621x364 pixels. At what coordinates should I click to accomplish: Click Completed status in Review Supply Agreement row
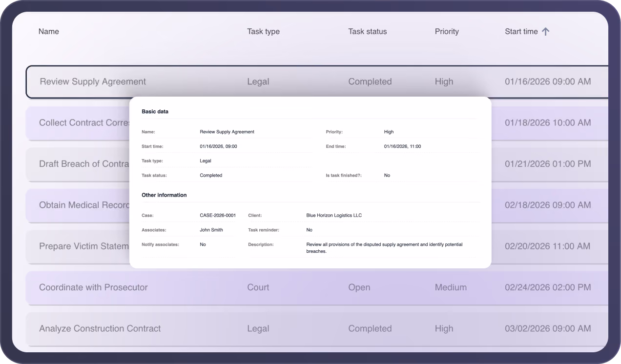pyautogui.click(x=370, y=81)
